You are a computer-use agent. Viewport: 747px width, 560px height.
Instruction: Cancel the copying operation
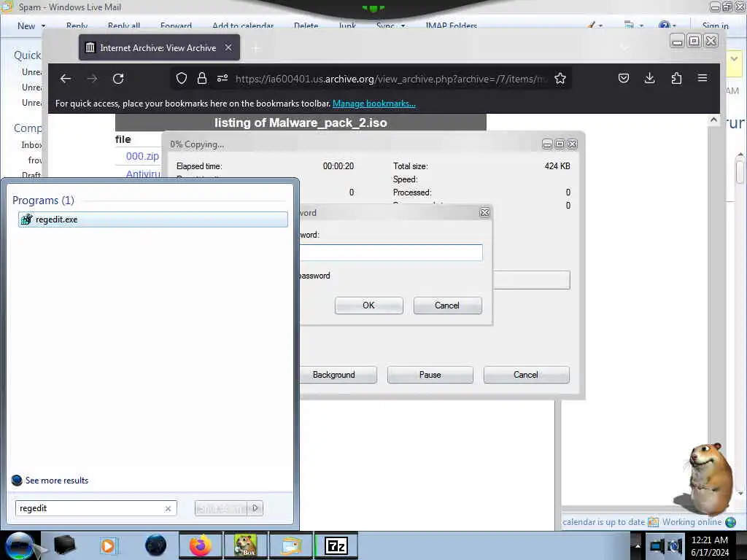pyautogui.click(x=526, y=375)
